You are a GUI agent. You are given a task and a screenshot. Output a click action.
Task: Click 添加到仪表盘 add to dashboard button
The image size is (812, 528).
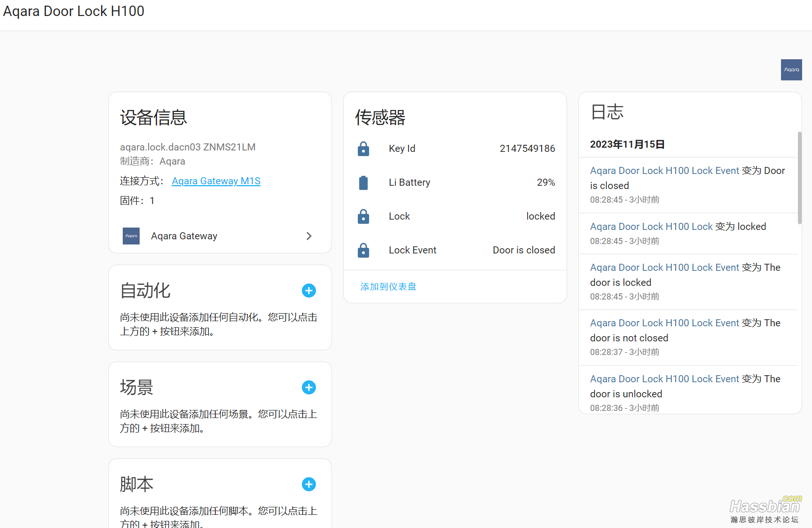pyautogui.click(x=388, y=287)
